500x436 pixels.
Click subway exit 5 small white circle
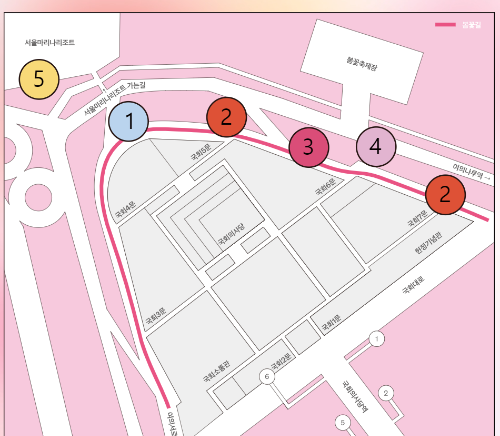[x=342, y=422]
